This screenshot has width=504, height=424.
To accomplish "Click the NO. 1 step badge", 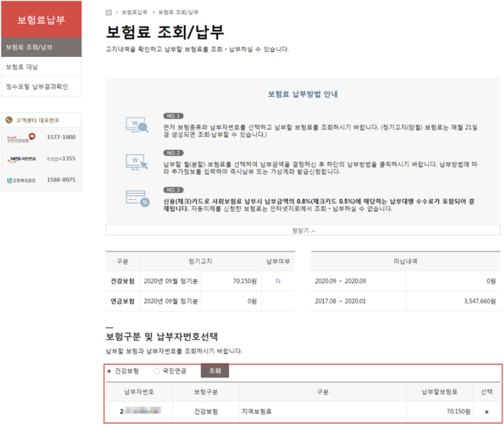I will coord(173,116).
